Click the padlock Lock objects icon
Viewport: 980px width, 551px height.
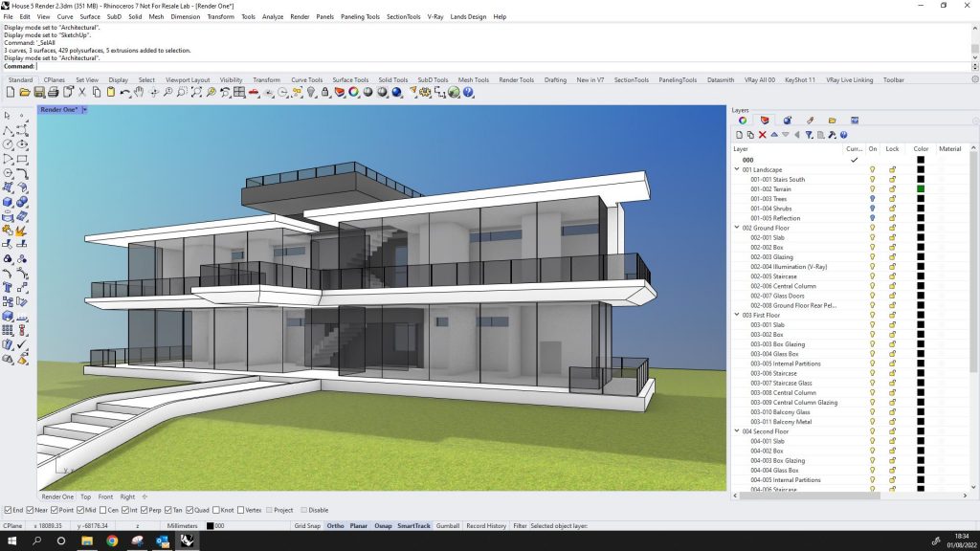325,93
